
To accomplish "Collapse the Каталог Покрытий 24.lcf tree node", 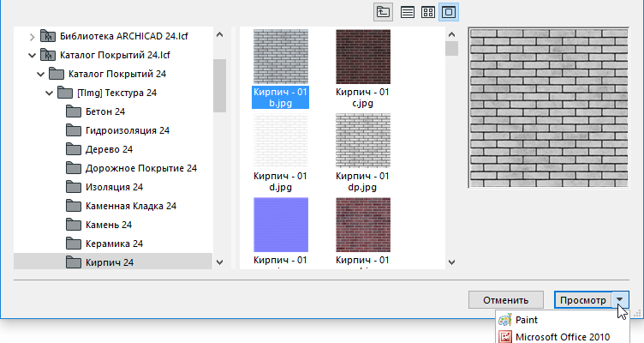I will 33,55.
